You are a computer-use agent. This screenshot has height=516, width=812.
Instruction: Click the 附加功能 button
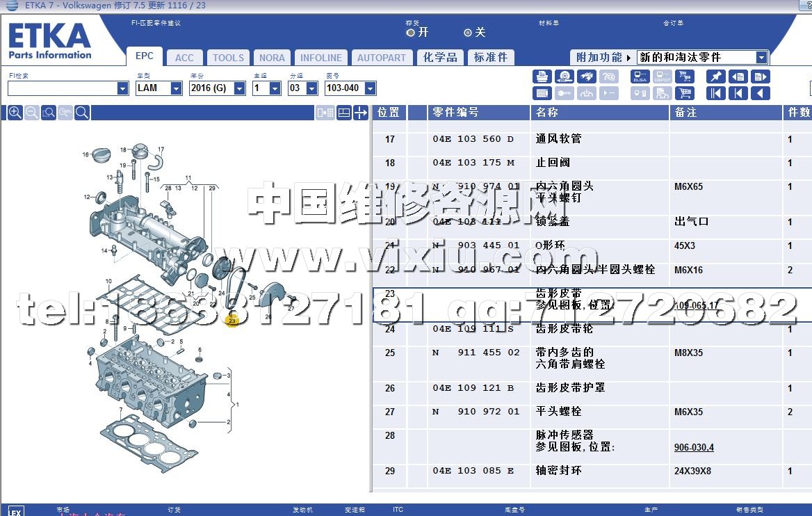click(x=601, y=58)
